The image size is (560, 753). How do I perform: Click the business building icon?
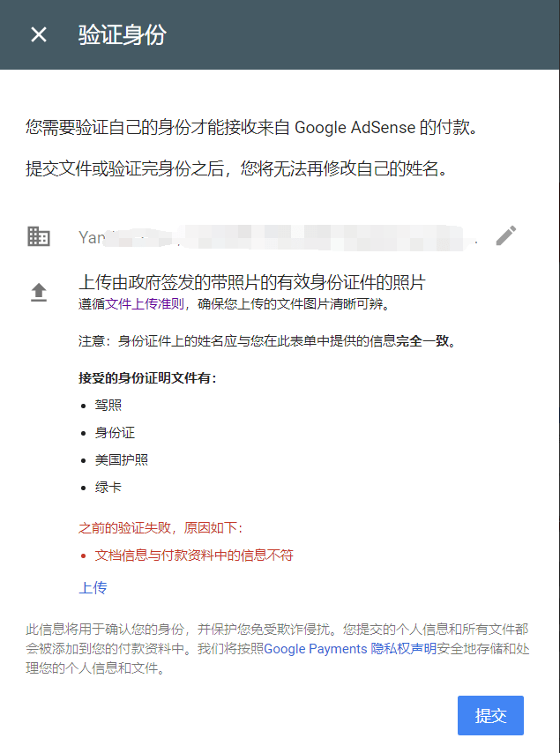tap(39, 236)
